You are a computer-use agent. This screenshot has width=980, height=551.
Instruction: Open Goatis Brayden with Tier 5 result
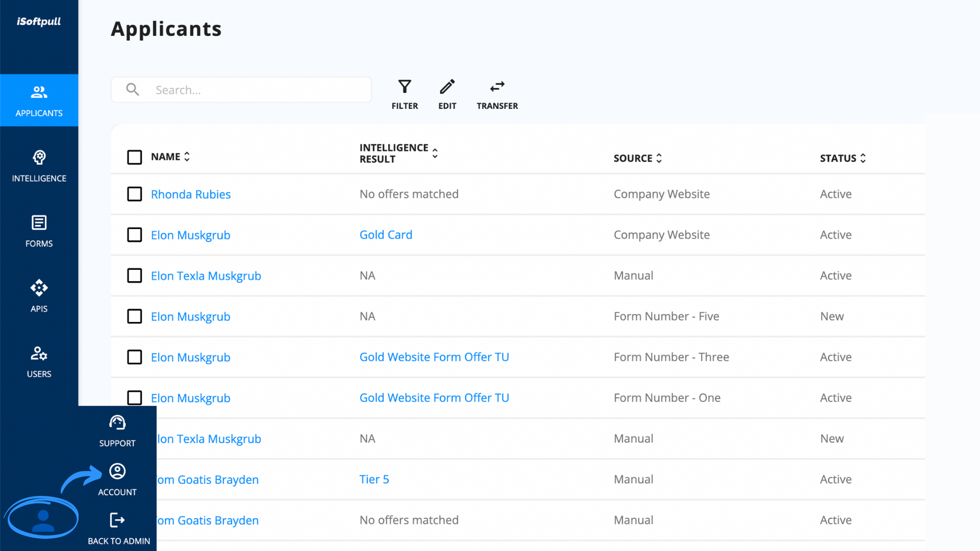[x=208, y=480]
